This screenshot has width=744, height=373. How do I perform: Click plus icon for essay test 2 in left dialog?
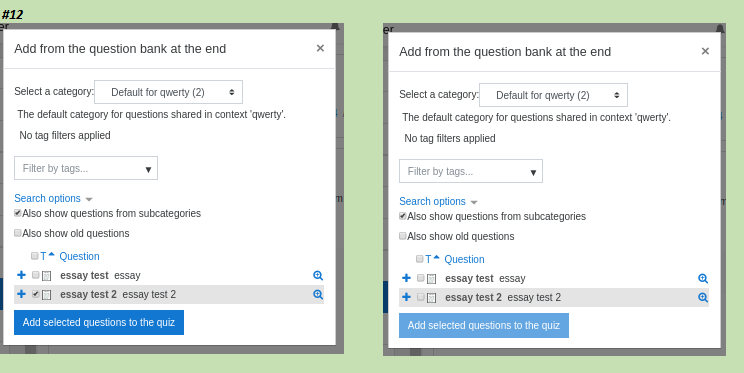click(21, 294)
